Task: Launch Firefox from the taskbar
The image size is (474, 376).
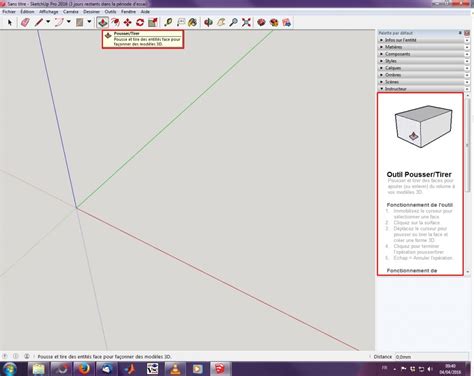Action: tap(84, 369)
